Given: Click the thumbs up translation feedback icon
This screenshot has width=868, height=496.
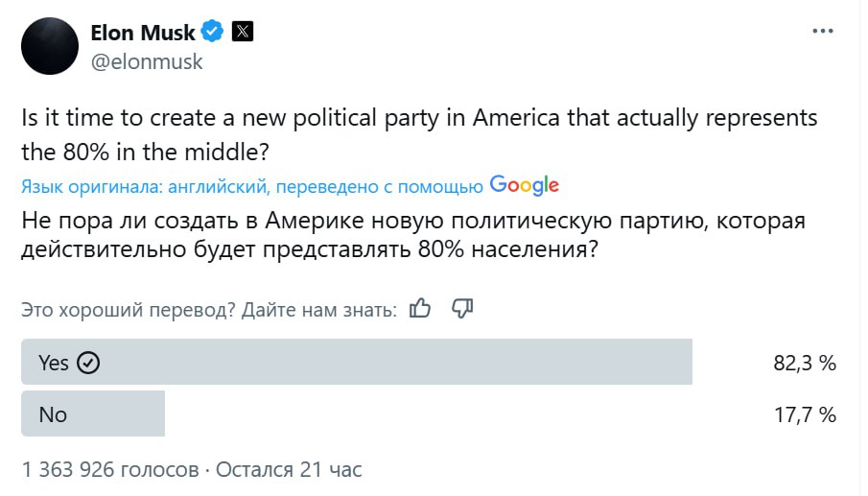Looking at the screenshot, I should [x=420, y=309].
